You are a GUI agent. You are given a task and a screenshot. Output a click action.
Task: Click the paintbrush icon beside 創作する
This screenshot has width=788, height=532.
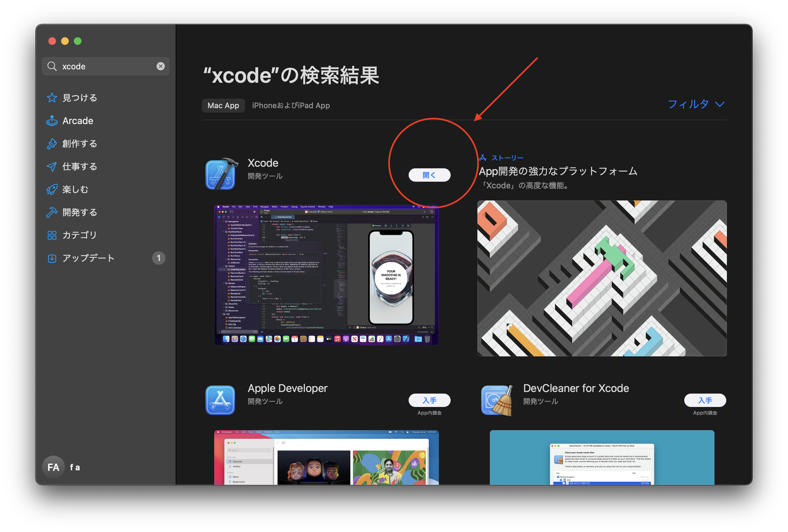pos(52,143)
